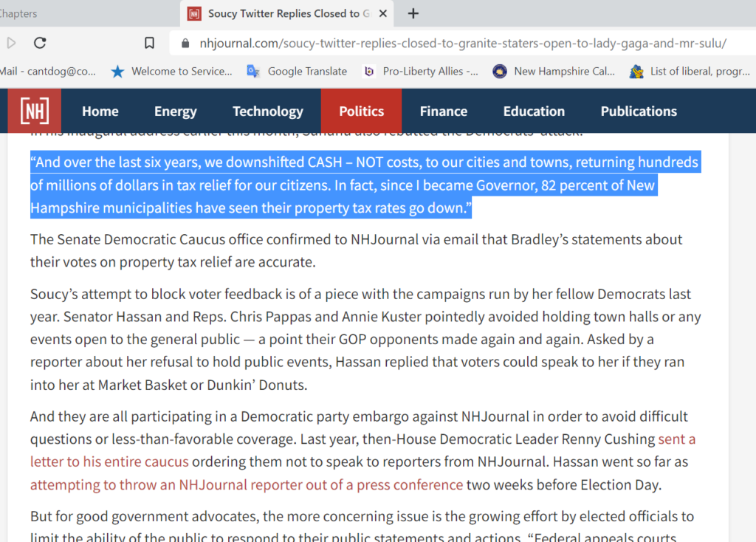Click the NH Journal logo icon
The height and width of the screenshot is (542, 756).
coord(34,111)
